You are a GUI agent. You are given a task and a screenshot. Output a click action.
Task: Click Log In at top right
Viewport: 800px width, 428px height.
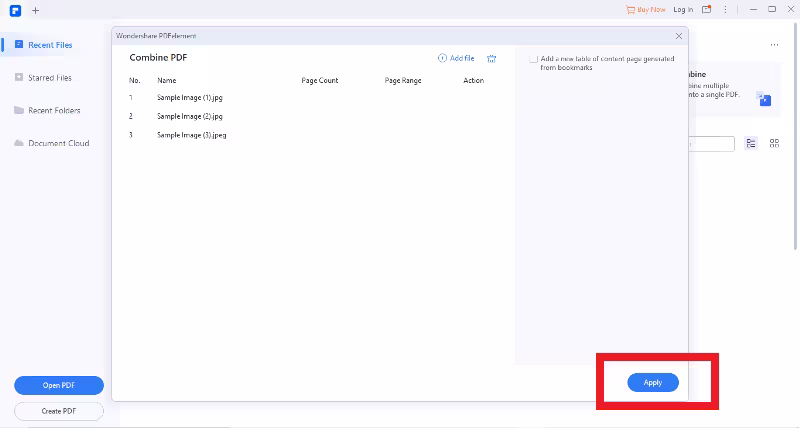[683, 10]
